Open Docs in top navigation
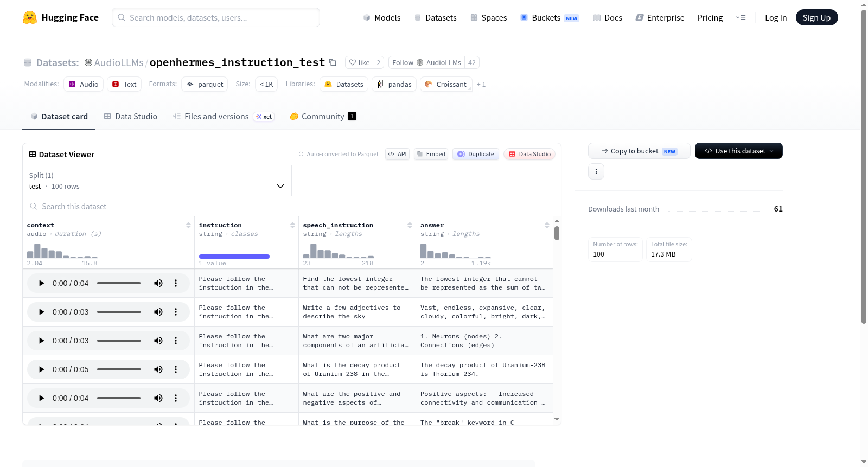Image resolution: width=868 pixels, height=467 pixels. [x=608, y=18]
